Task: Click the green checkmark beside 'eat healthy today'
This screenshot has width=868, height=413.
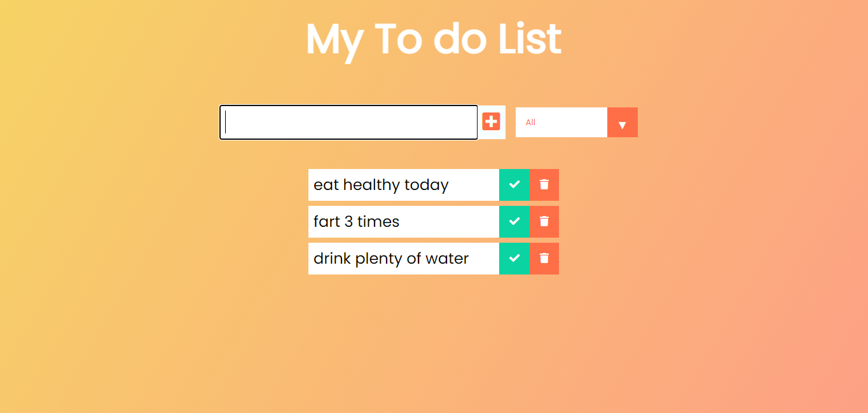Action: coord(514,185)
